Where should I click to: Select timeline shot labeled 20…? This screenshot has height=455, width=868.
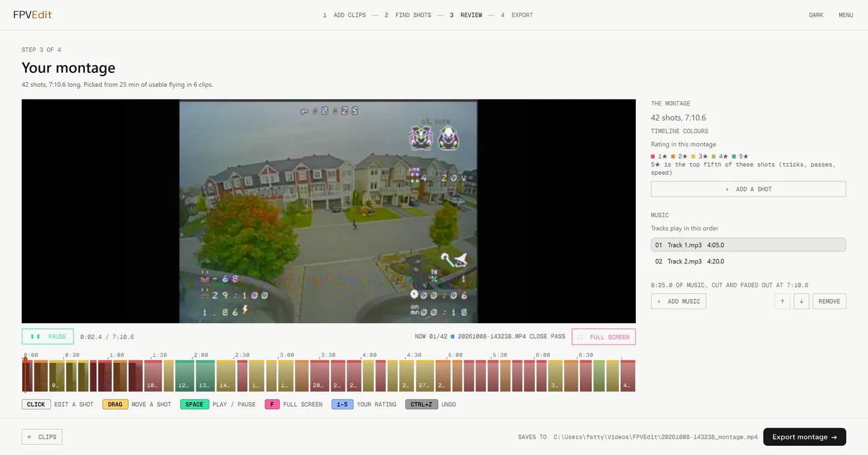click(x=319, y=376)
